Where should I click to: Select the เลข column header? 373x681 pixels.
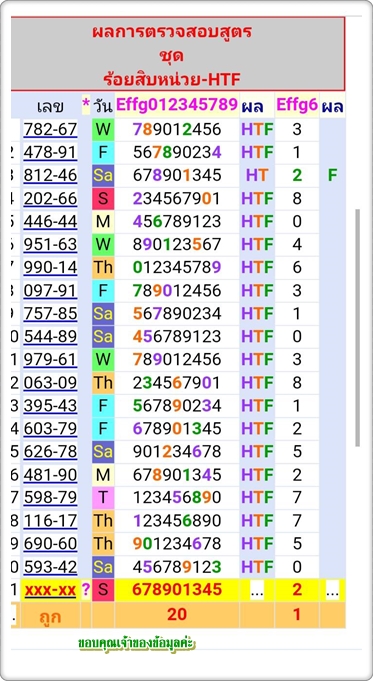click(x=50, y=106)
